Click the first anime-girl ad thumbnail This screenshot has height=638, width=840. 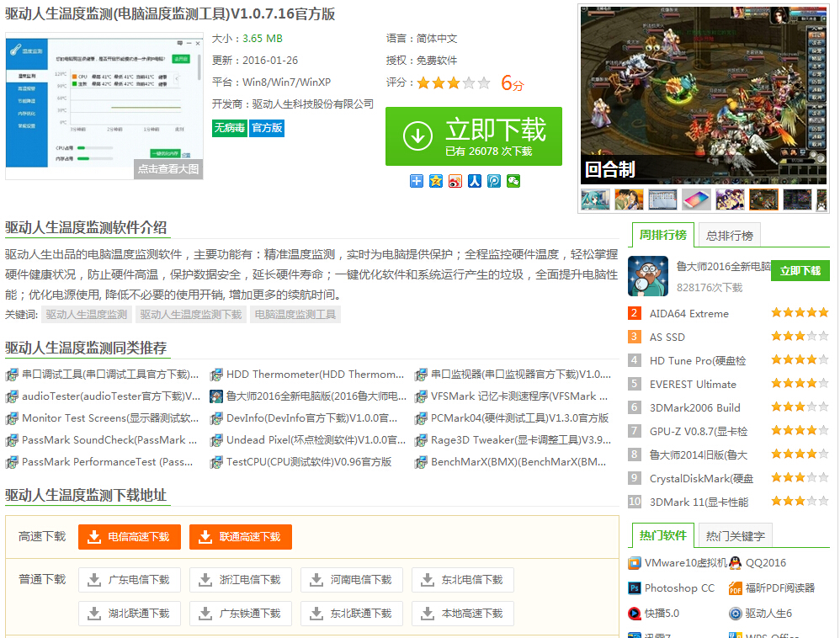click(x=595, y=199)
